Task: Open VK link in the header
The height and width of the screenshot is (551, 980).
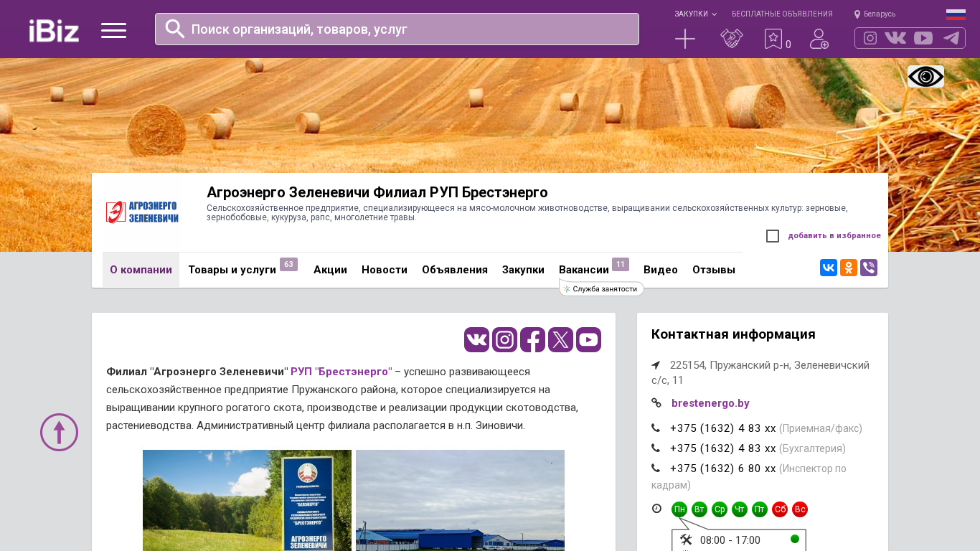Action: pos(895,38)
